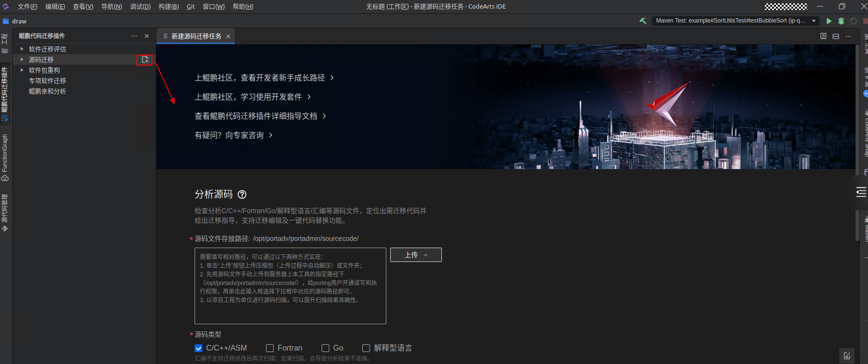Click the outline list icon on the right edge
The height and width of the screenshot is (364, 868).
[x=861, y=193]
